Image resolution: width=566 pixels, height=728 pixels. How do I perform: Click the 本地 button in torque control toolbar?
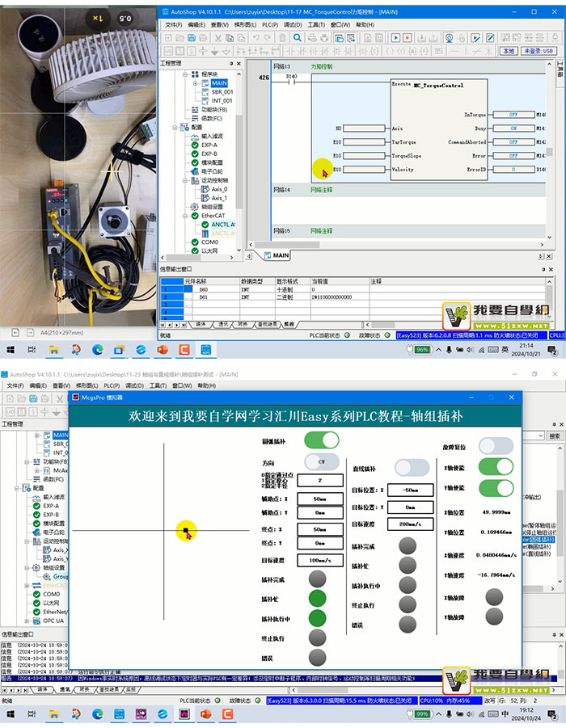tap(509, 51)
